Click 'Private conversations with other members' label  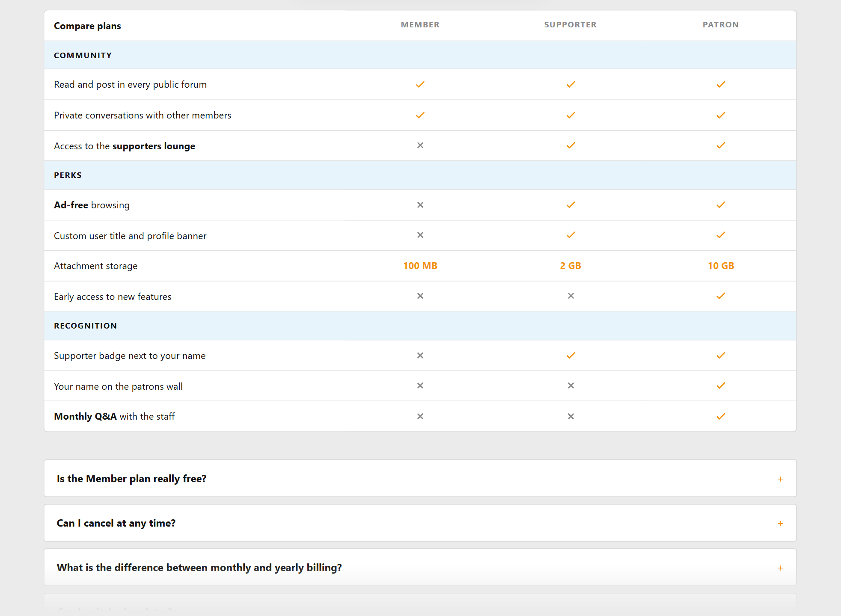(x=143, y=115)
